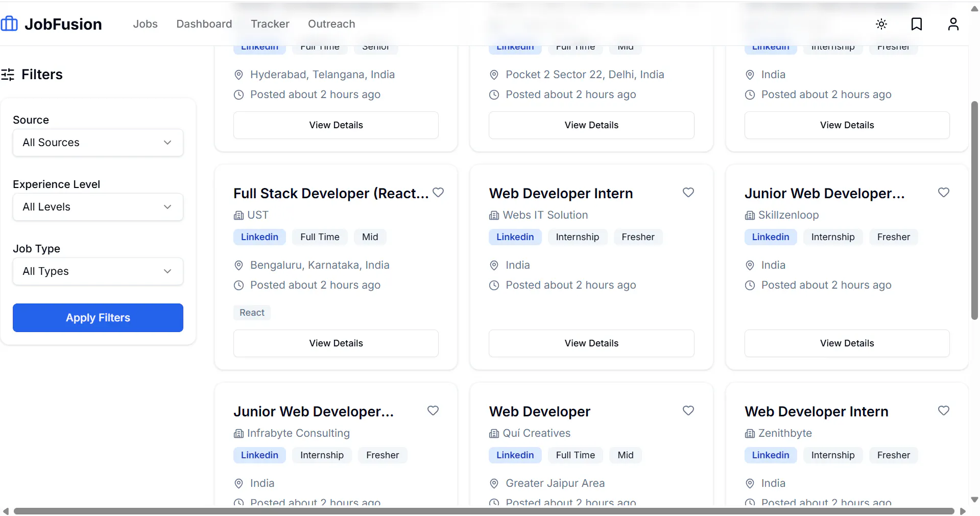This screenshot has width=980, height=516.
Task: Go to the Jobs nav item
Action: [145, 24]
